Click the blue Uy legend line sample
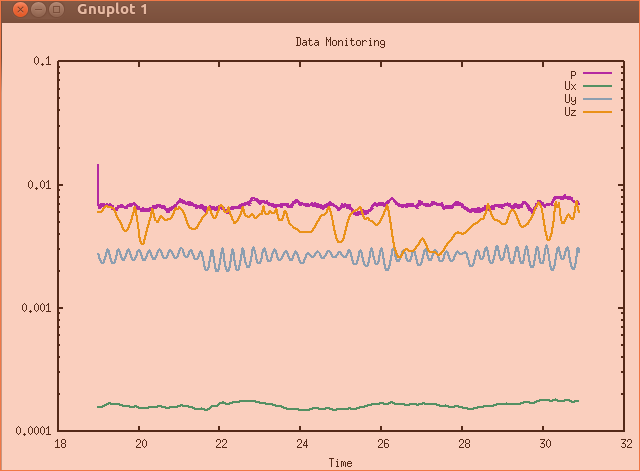 point(598,99)
